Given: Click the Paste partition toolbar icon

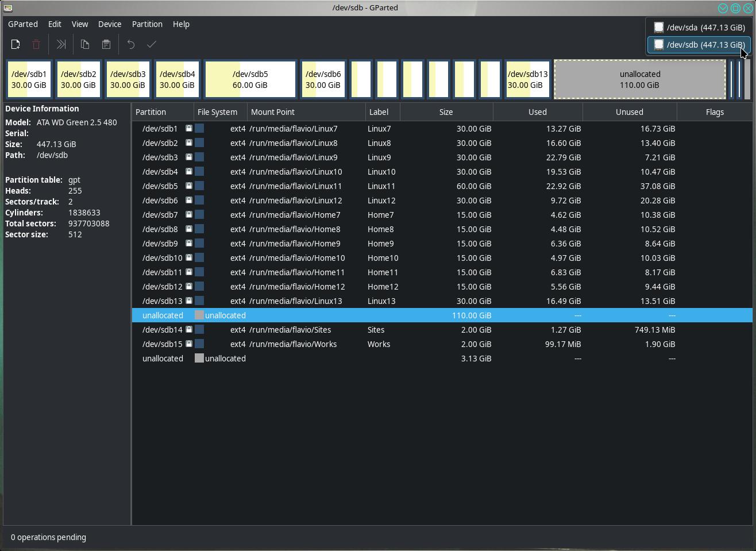Looking at the screenshot, I should (x=106, y=44).
